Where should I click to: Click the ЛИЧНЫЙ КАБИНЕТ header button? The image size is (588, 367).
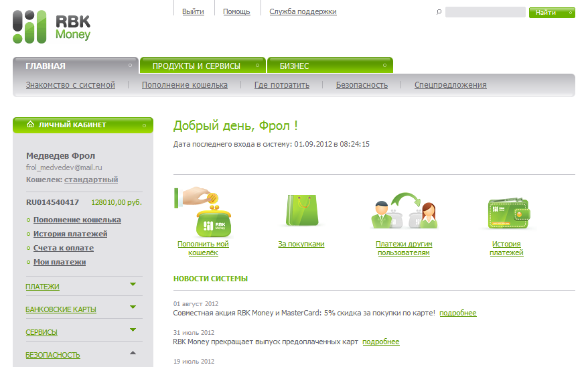(83, 125)
